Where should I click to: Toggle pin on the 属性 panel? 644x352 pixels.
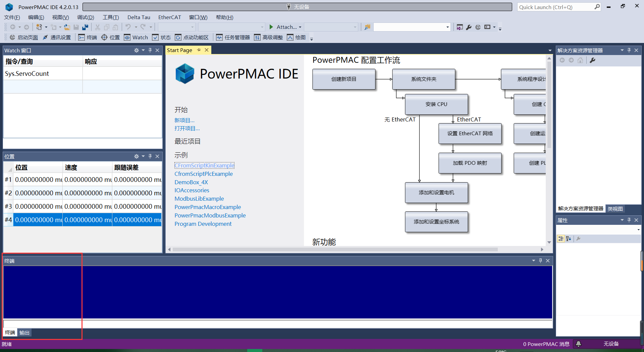coord(629,220)
